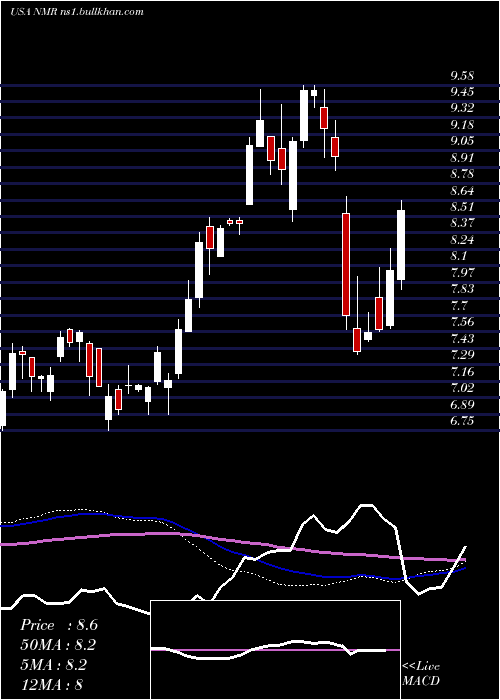Click the 8.78 price axis label
The image size is (500, 700).
(x=462, y=174)
